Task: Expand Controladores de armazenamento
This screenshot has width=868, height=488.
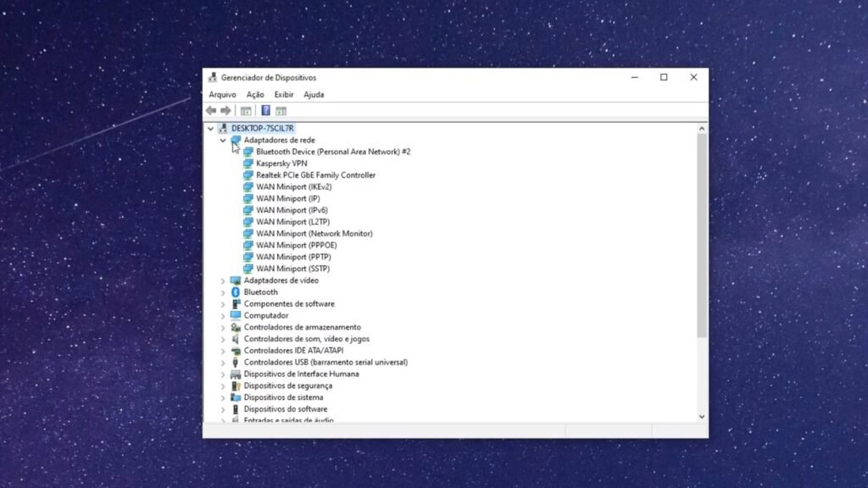Action: [x=223, y=327]
